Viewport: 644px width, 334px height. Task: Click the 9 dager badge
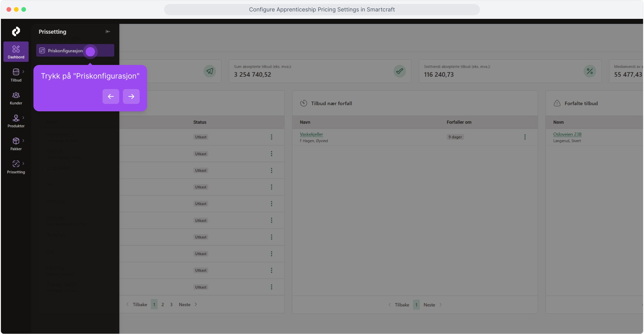[x=455, y=137]
